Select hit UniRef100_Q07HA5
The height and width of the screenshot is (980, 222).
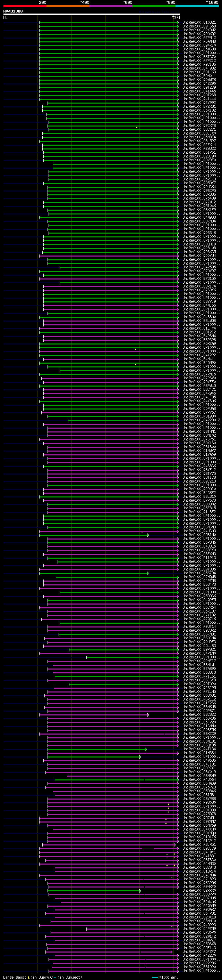click(199, 898)
